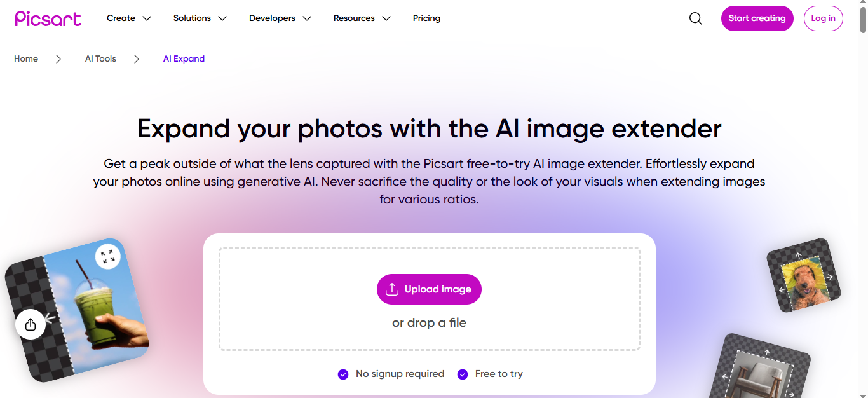Click the expand arrows icon on smoothie photo
Viewport: 868px width, 398px height.
click(x=107, y=256)
